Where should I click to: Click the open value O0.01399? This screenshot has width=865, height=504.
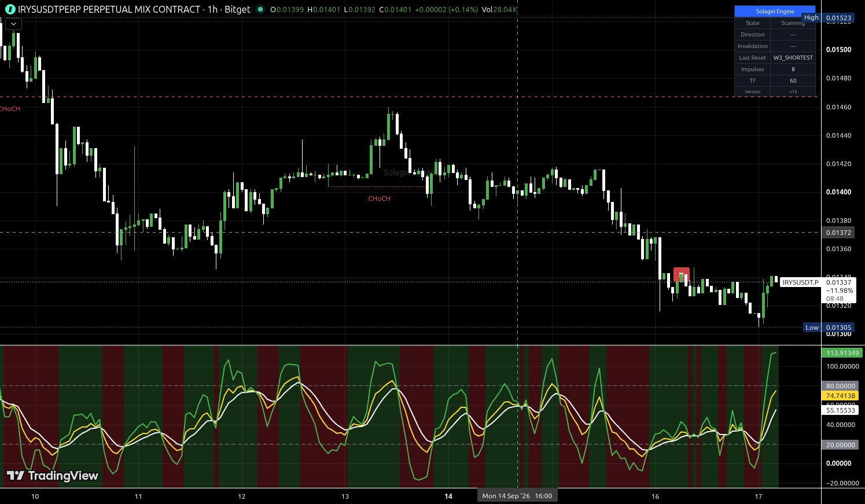click(x=287, y=10)
